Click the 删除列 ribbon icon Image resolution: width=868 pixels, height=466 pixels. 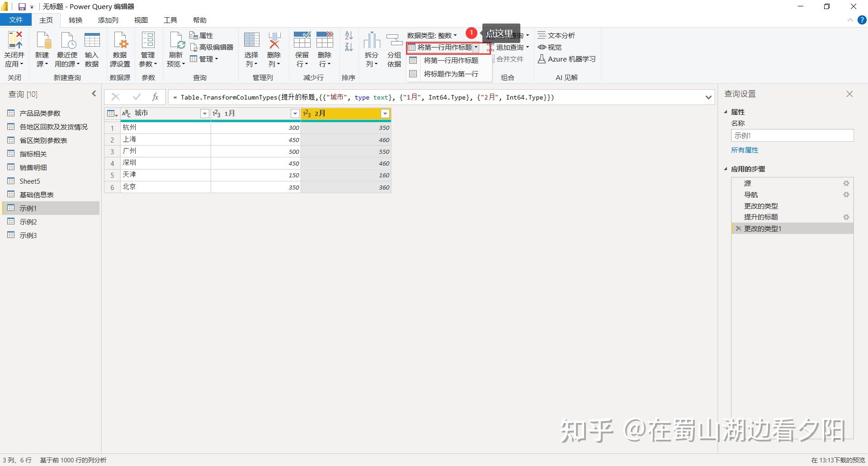point(274,41)
